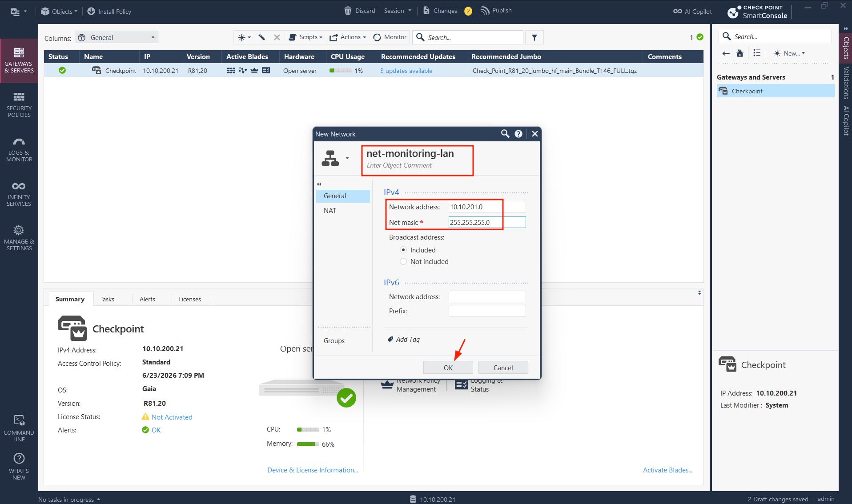Click the active blades icons in Checkpoint row

[248, 70]
